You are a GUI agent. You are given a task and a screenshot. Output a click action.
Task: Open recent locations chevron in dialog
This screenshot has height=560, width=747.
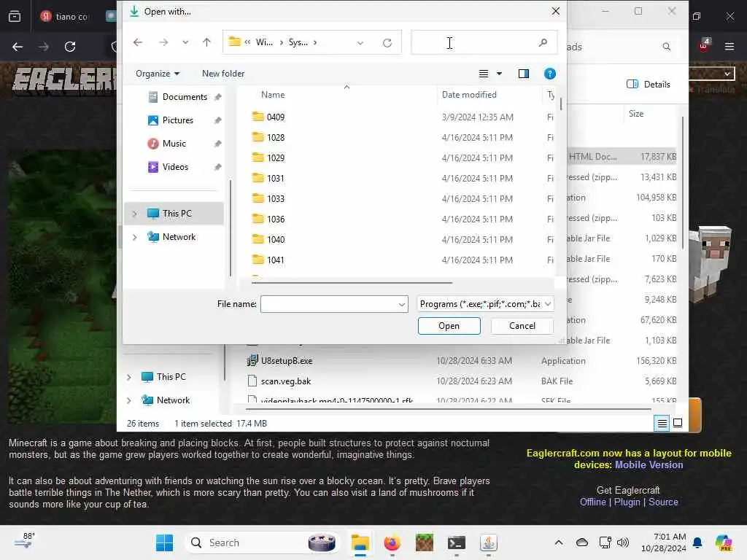tap(185, 42)
